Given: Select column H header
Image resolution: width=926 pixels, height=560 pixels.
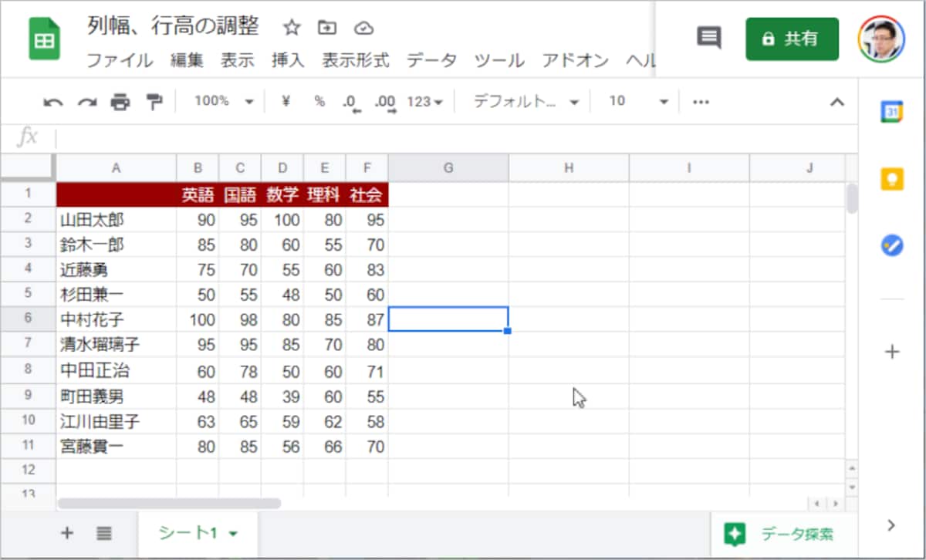Looking at the screenshot, I should 569,167.
